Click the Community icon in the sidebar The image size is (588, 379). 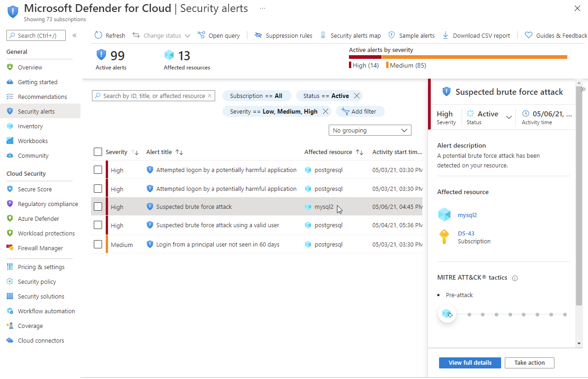pyautogui.click(x=10, y=155)
